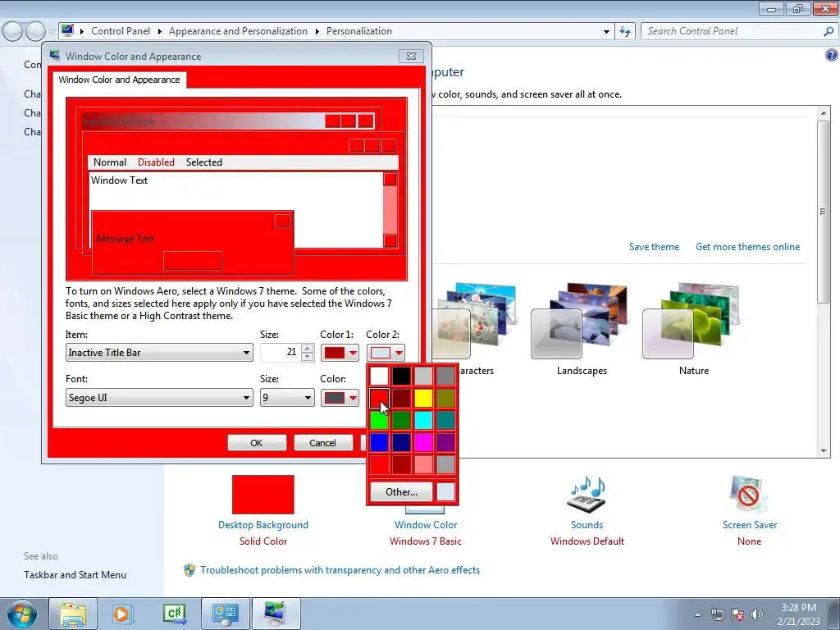Viewport: 840px width, 630px height.
Task: Open the C# application on taskbar
Action: [x=175, y=614]
